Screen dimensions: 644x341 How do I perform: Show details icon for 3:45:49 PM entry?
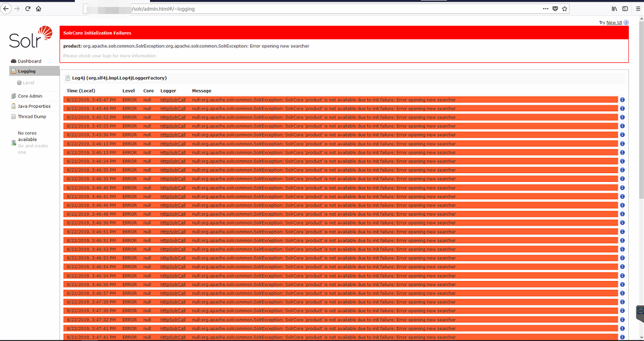[622, 108]
